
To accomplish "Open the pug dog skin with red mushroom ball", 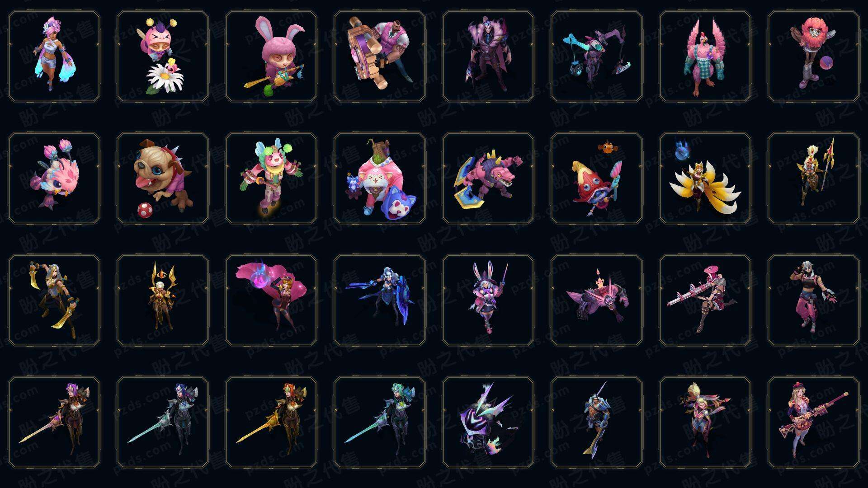I will coord(163,178).
